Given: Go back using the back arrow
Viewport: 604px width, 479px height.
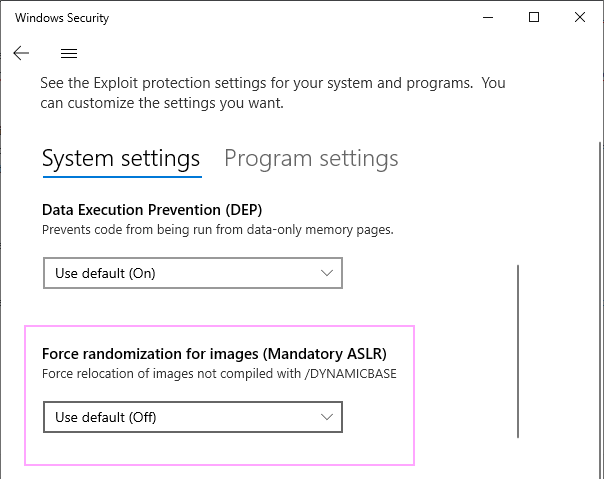Looking at the screenshot, I should 21,53.
